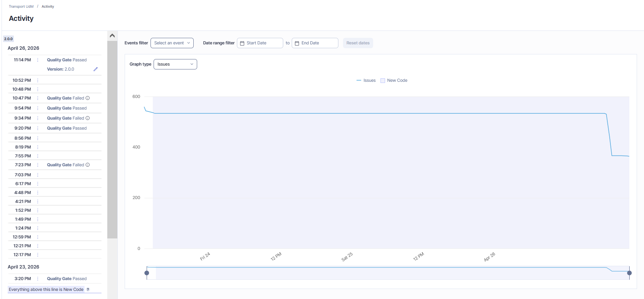
Task: Open actions menu for 3:20 PM analysis
Action: [x=37, y=279]
